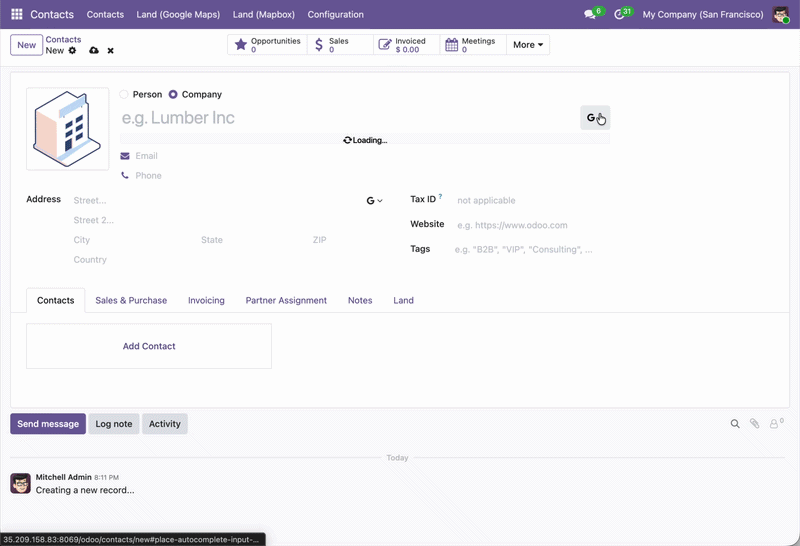
Task: Click the ZIP input field
Action: coord(347,240)
